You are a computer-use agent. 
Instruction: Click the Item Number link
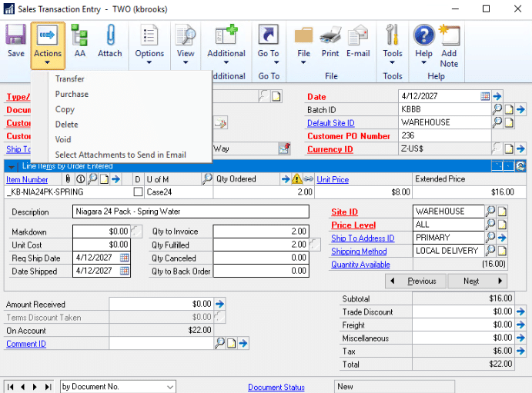tap(27, 179)
